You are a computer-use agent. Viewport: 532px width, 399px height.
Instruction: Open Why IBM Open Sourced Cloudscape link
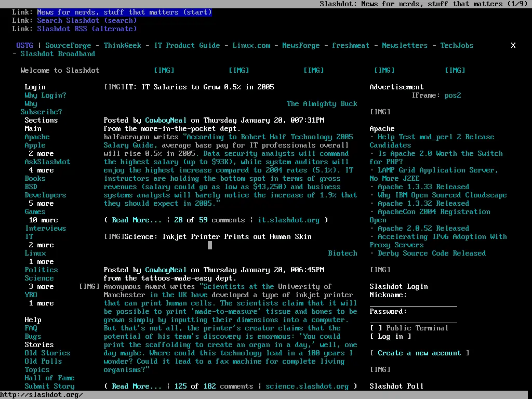point(443,195)
